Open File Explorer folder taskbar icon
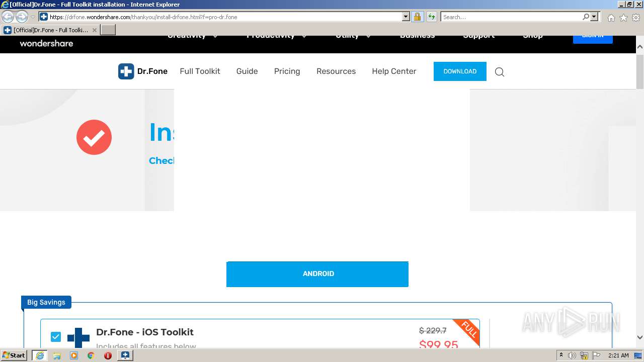The width and height of the screenshot is (644, 362). (x=57, y=355)
